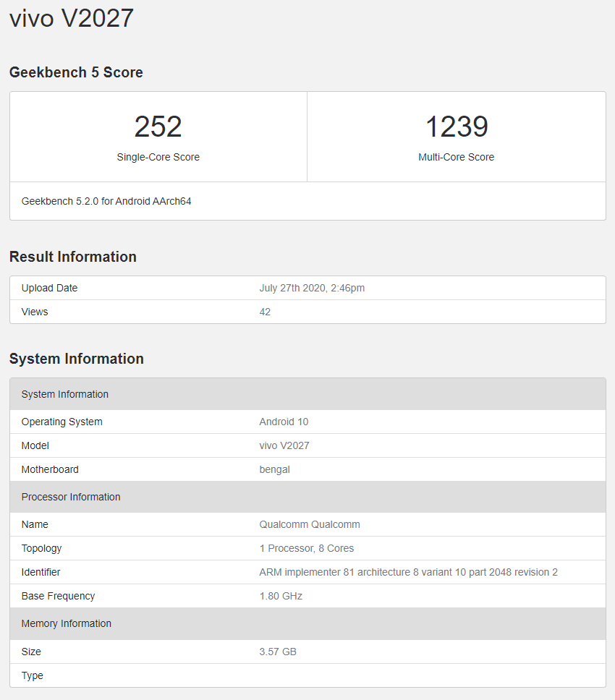Select the multi-core score value 1239
Viewport: 615px width, 700px height.
[456, 127]
